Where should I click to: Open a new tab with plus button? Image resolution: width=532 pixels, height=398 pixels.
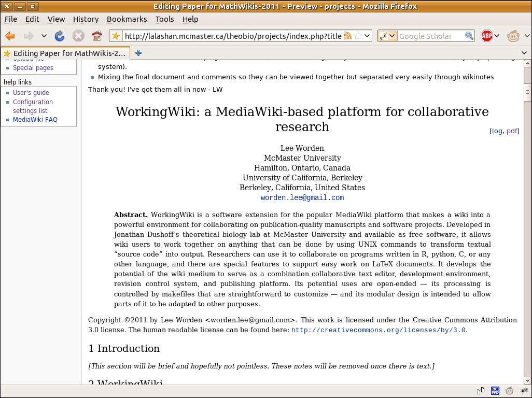coord(138,53)
